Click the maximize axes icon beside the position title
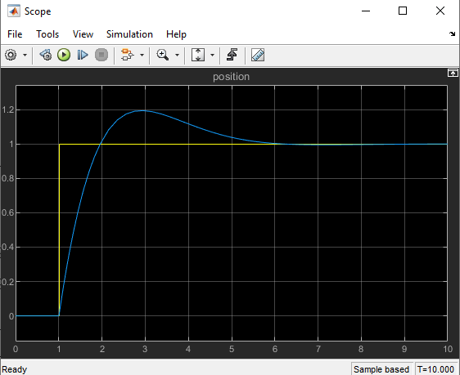This screenshot has width=460, height=375. coord(452,73)
